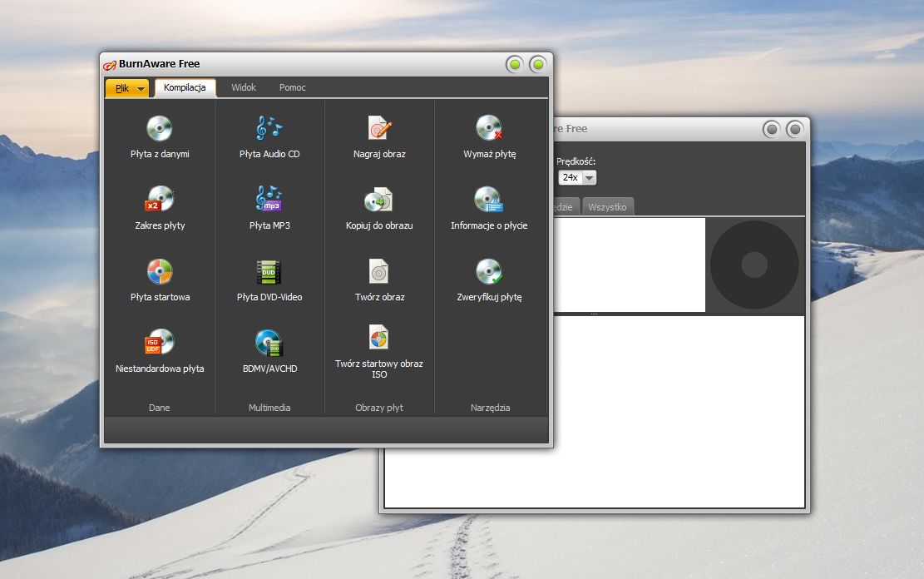Launch the Wymaż płytę erase tool

pyautogui.click(x=489, y=137)
